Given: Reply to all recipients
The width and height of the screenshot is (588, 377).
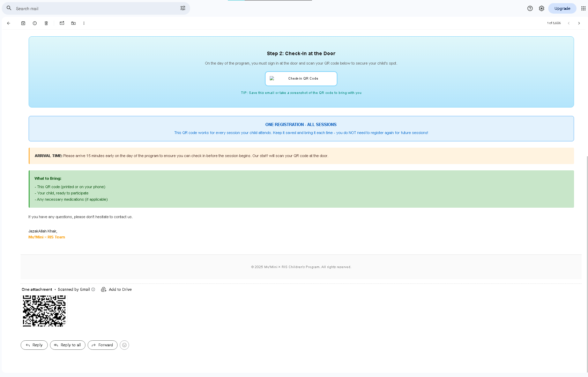Looking at the screenshot, I should pyautogui.click(x=67, y=345).
